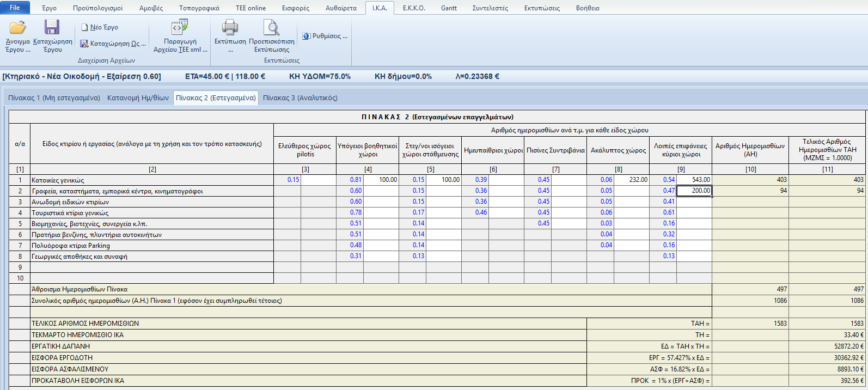Select the Ε.Κ.Κ.Ο. ribbon tab
Image resolution: width=868 pixels, height=390 pixels.
click(x=414, y=8)
